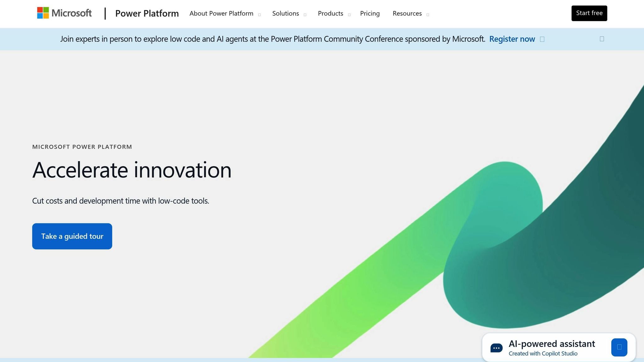Screen dimensions: 644x362
Task: Click the arrow icon beside Register now
Action: (x=542, y=39)
